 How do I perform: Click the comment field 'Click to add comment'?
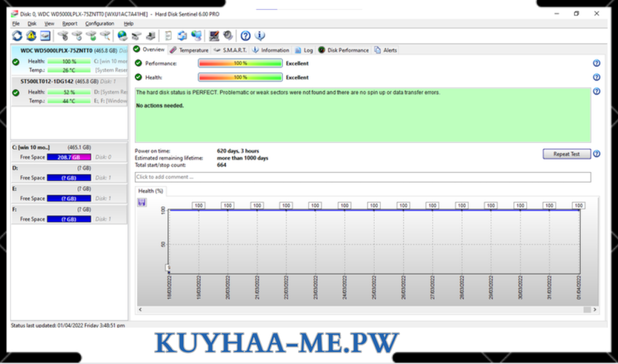coord(363,177)
